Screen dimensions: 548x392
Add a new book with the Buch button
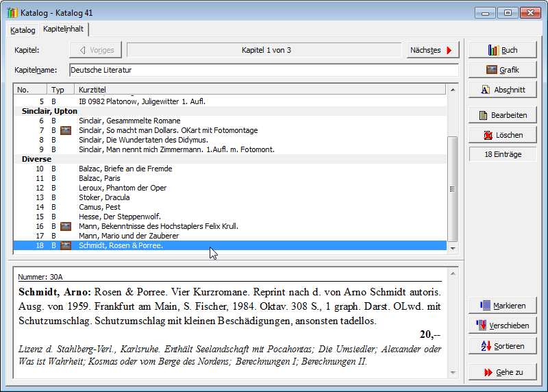[502, 50]
